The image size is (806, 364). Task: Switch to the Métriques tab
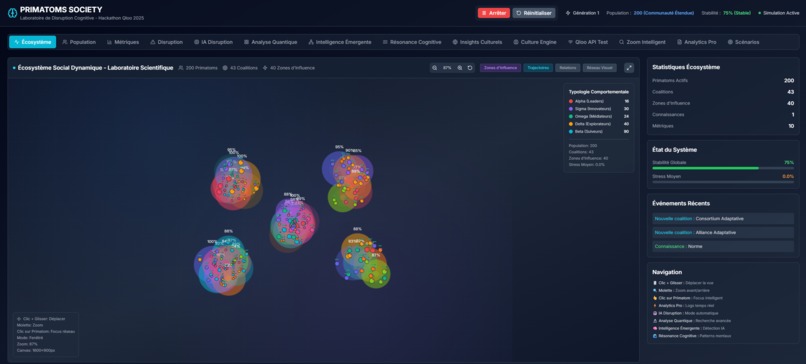point(122,42)
